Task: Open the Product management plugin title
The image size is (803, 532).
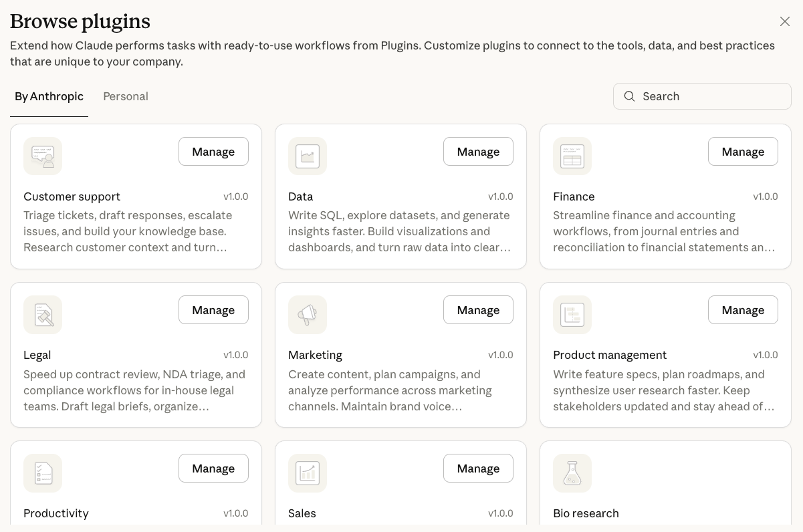Action: click(610, 355)
